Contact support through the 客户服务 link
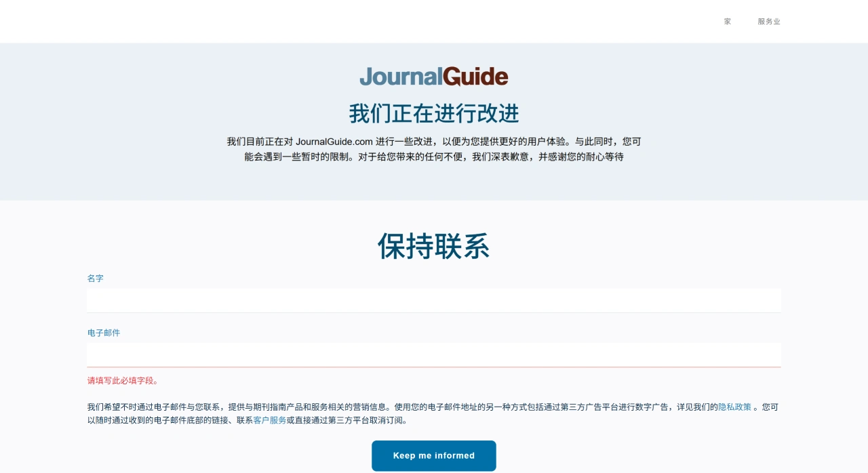The height and width of the screenshot is (473, 868). pyautogui.click(x=269, y=419)
